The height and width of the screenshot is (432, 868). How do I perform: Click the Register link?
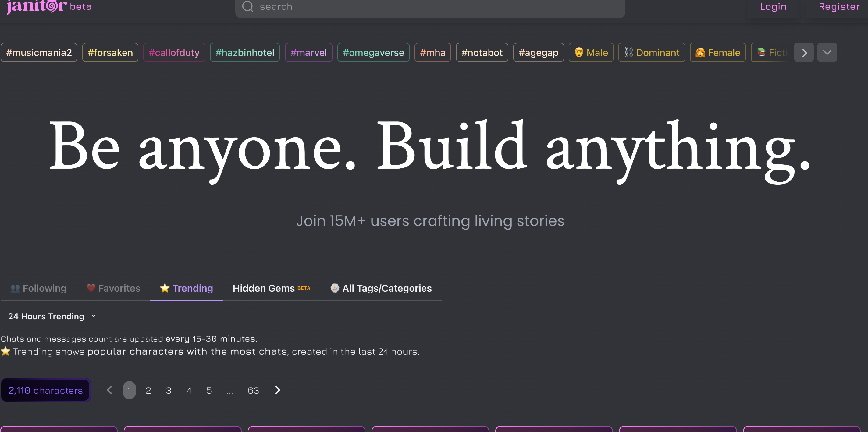(839, 6)
